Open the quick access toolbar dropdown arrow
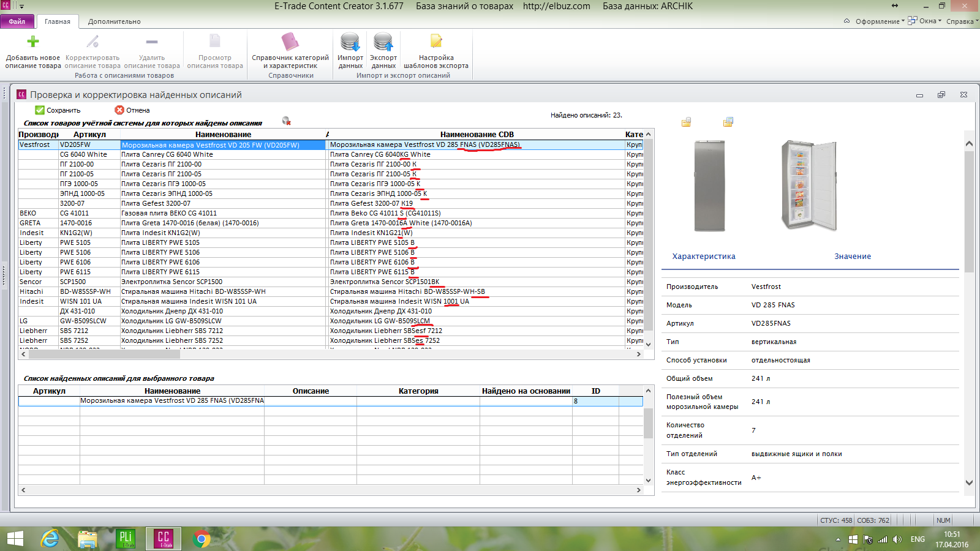This screenshot has width=980, height=551. pos(21,6)
